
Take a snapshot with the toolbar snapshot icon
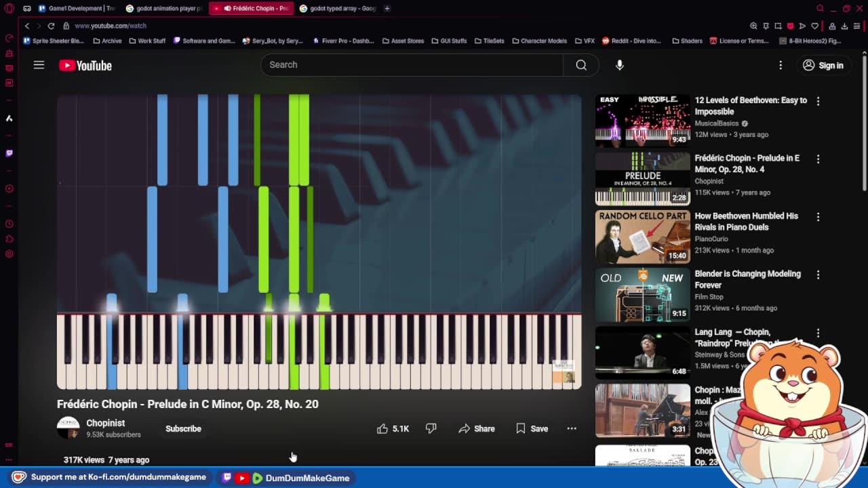pyautogui.click(x=778, y=26)
